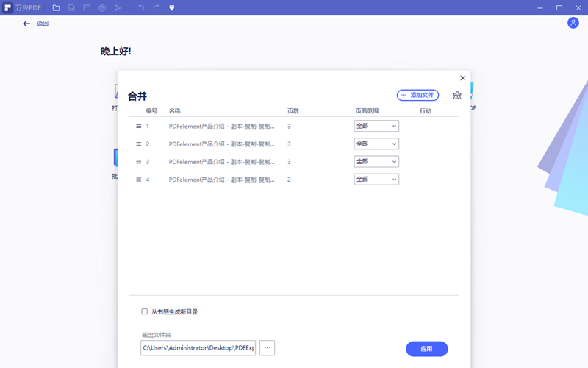Open page range dropdown for file 1
The height and width of the screenshot is (368, 588).
[376, 126]
